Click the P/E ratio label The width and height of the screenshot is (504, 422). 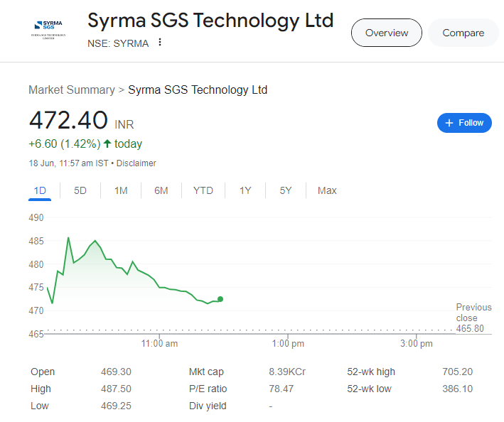(208, 389)
